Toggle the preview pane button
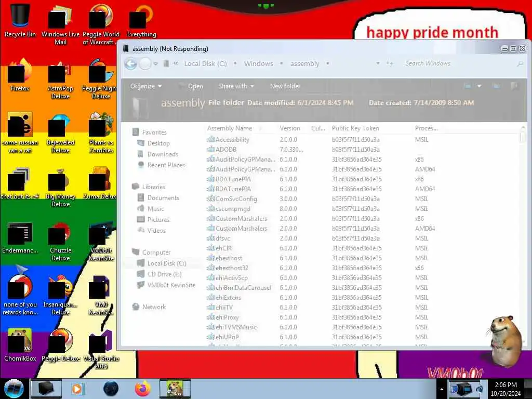The width and height of the screenshot is (532, 399). pos(496,86)
